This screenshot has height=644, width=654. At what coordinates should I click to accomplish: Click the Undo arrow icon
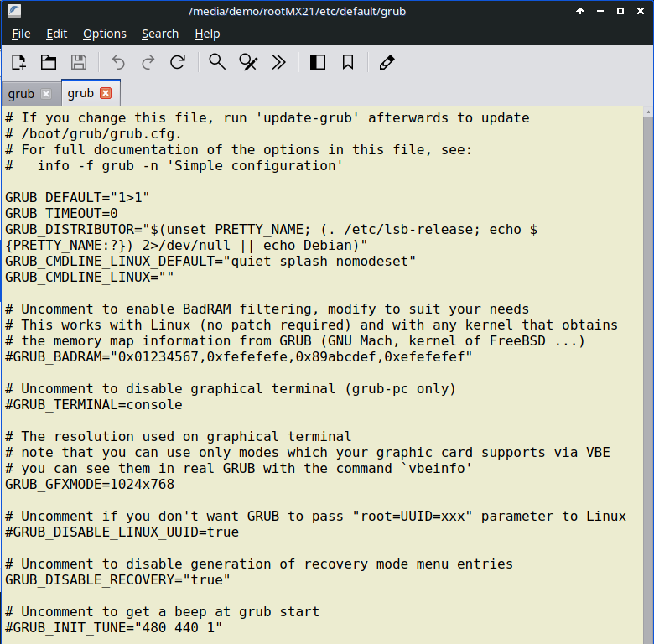tap(118, 63)
